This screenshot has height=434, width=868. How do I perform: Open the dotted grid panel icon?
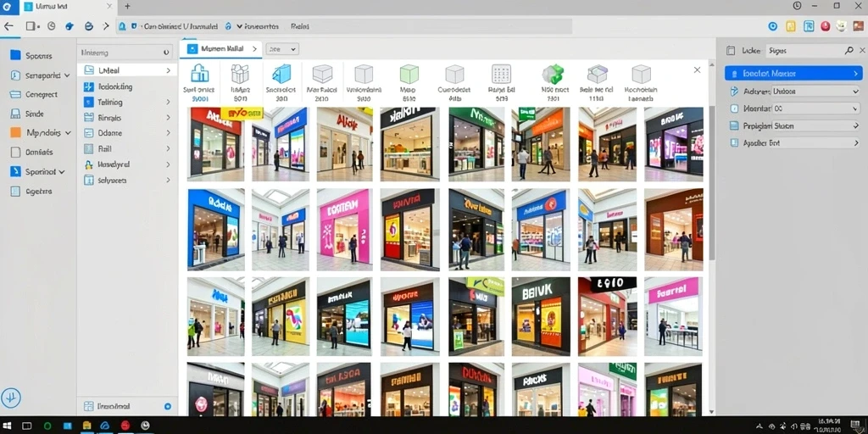[x=501, y=74]
